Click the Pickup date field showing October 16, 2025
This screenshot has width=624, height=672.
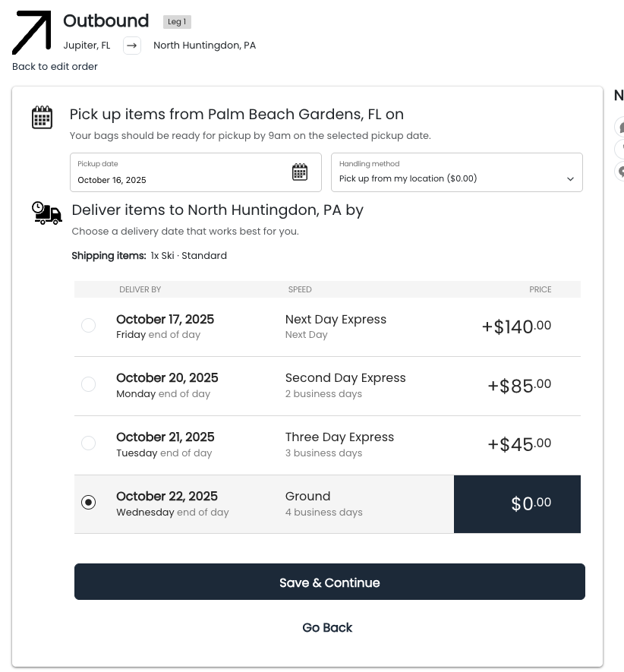pyautogui.click(x=196, y=172)
